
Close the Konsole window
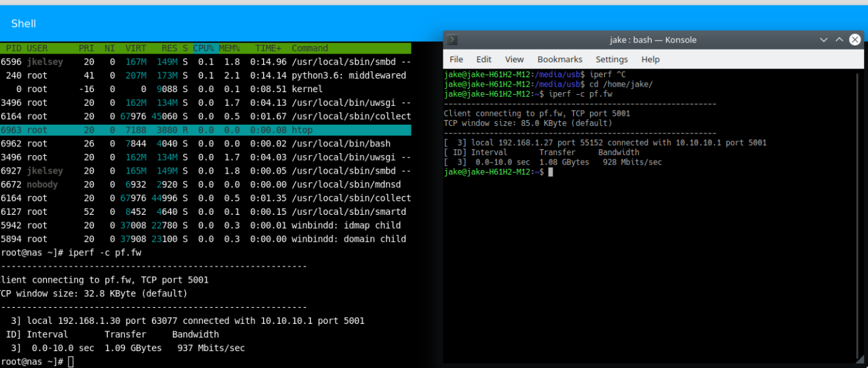[x=856, y=39]
